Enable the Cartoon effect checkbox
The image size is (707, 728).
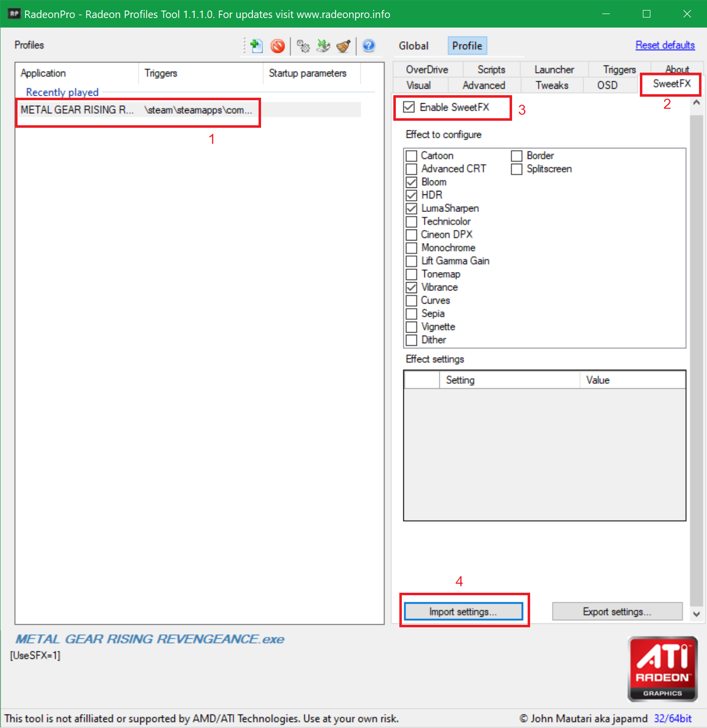pos(411,156)
